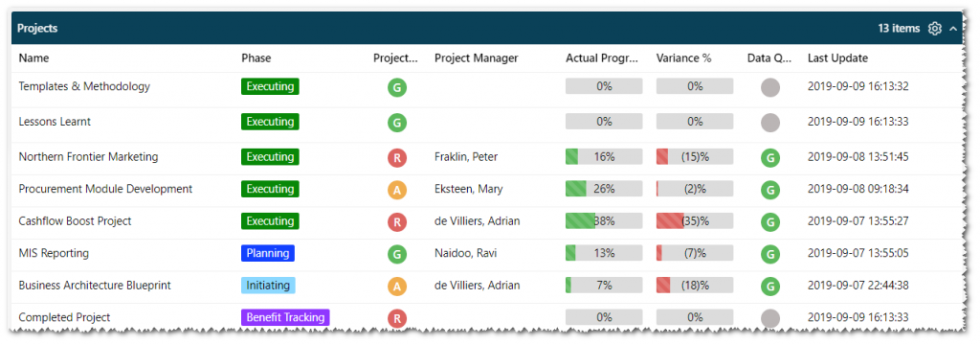Screen dimensions: 980x345
Task: Click the Benefit Tracking phase badge
Action: coord(285,317)
